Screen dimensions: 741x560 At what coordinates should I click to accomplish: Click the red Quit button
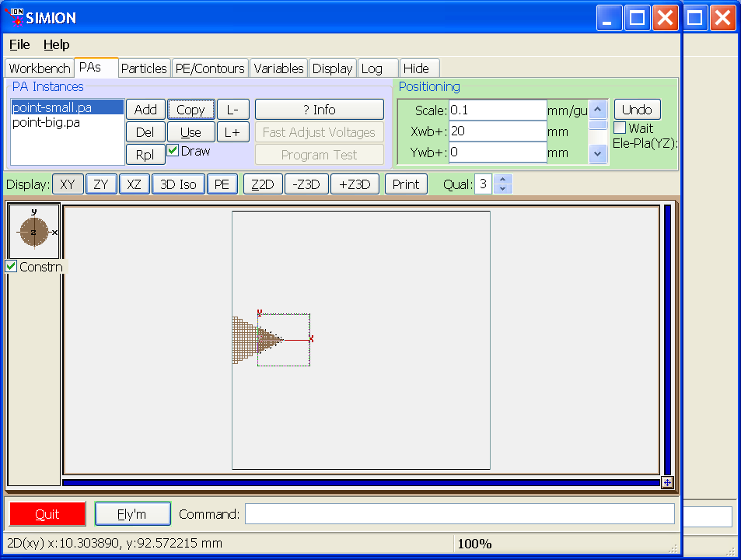coord(47,513)
